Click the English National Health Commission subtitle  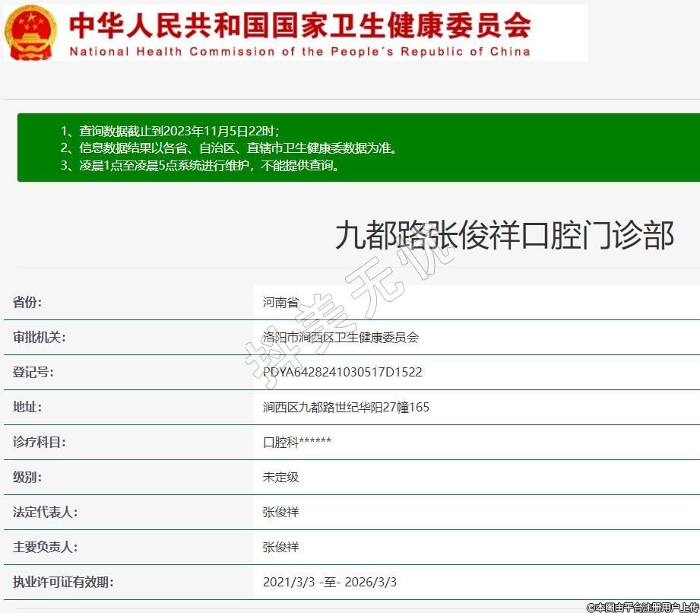click(x=299, y=52)
